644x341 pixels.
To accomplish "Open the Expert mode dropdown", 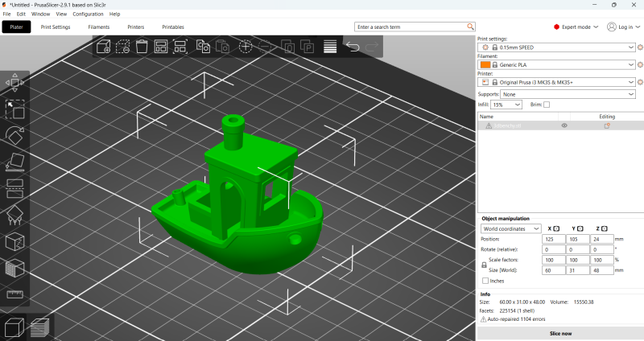I will tap(576, 27).
